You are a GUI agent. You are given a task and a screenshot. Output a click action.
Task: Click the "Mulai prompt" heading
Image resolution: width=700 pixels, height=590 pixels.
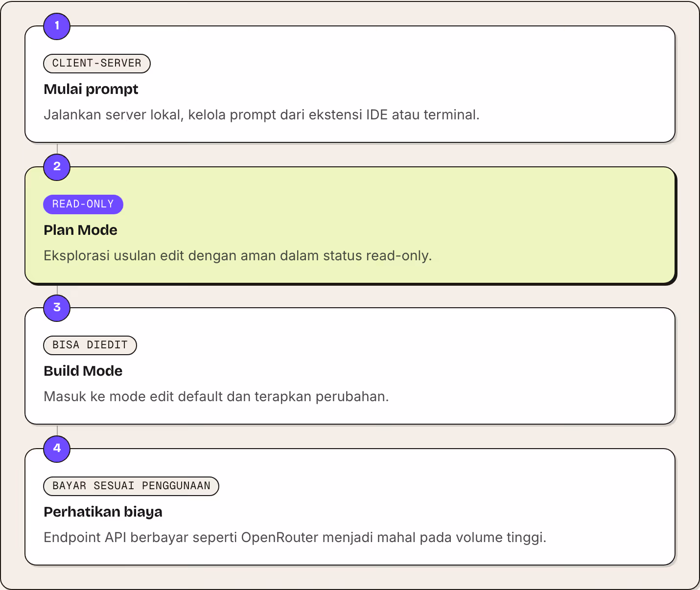[x=91, y=89]
